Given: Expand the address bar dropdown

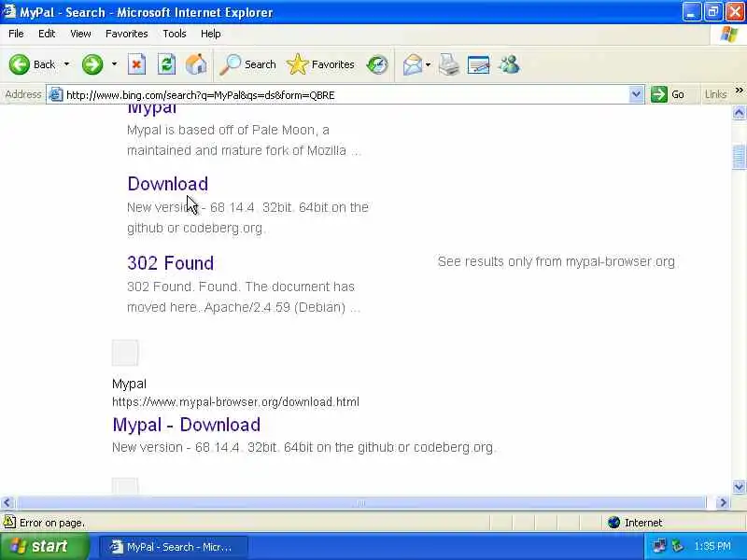Looking at the screenshot, I should click(x=636, y=95).
